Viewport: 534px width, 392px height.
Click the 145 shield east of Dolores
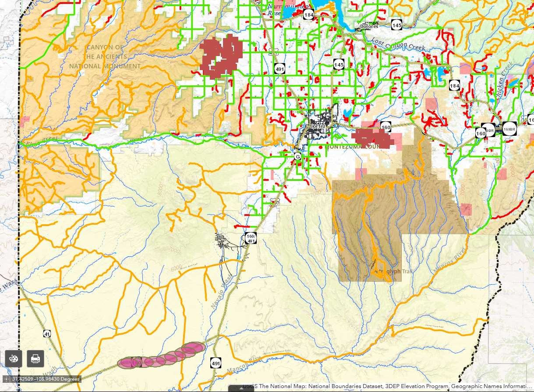click(x=397, y=26)
